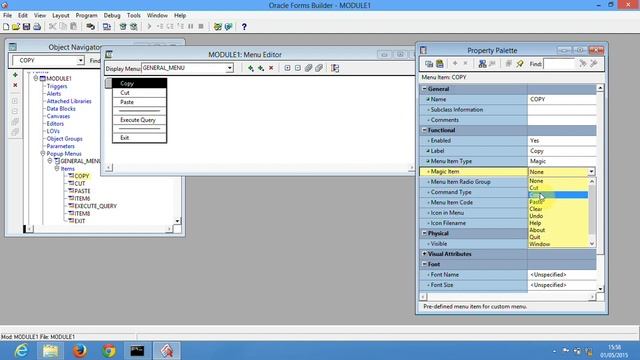Image resolution: width=640 pixels, height=360 pixels.
Task: Select EXECUTE_QUERY in Object Navigator tree
Action: (x=96, y=206)
